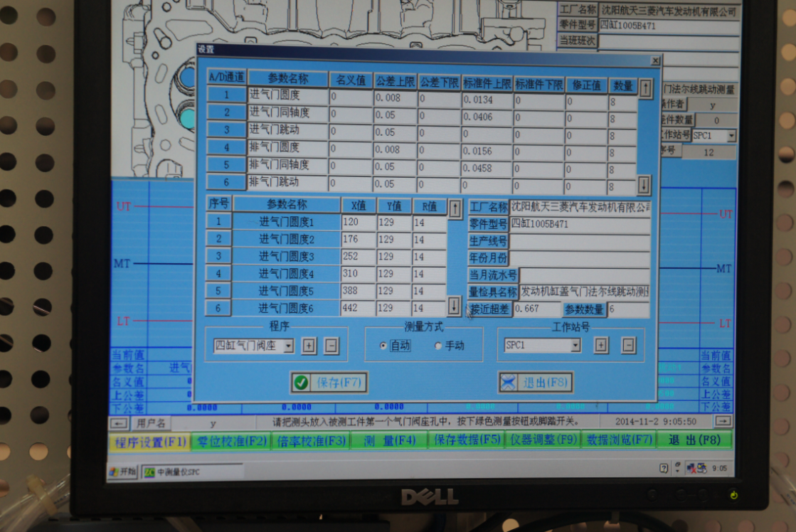Click the 工厂名称 field in dialog

tap(579, 207)
